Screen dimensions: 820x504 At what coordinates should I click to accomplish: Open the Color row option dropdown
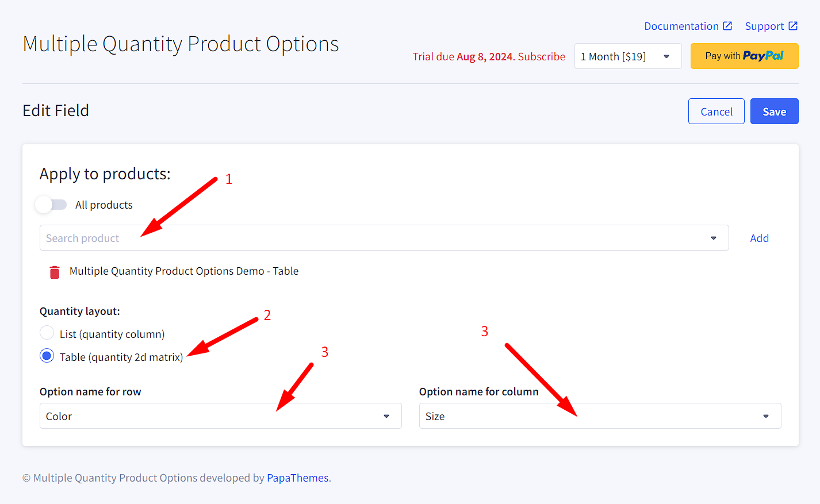[221, 416]
